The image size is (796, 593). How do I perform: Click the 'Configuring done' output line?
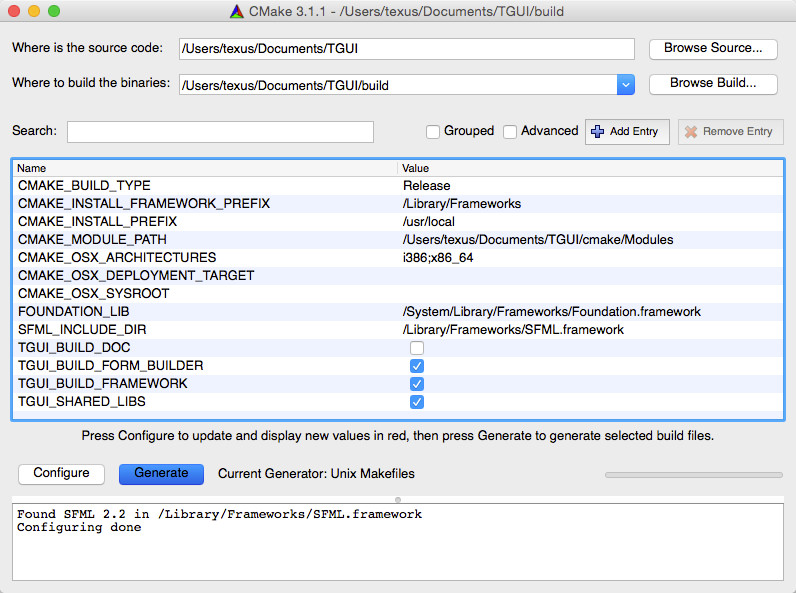pos(79,528)
